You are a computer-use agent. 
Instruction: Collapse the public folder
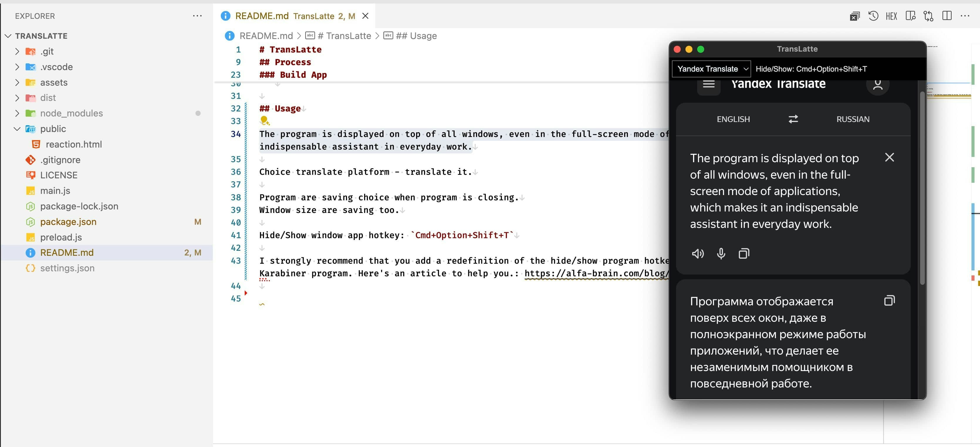(17, 129)
